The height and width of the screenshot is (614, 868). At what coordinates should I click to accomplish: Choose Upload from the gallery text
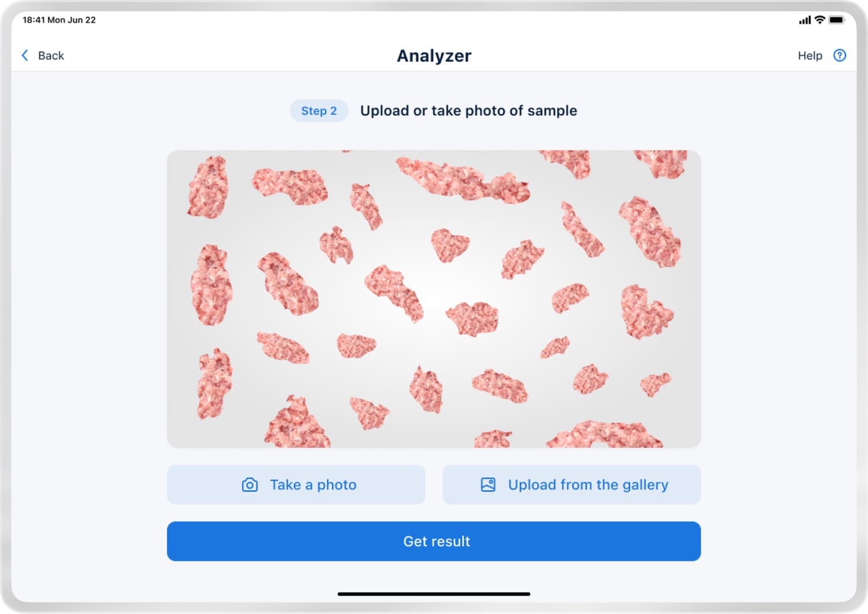[x=588, y=485]
